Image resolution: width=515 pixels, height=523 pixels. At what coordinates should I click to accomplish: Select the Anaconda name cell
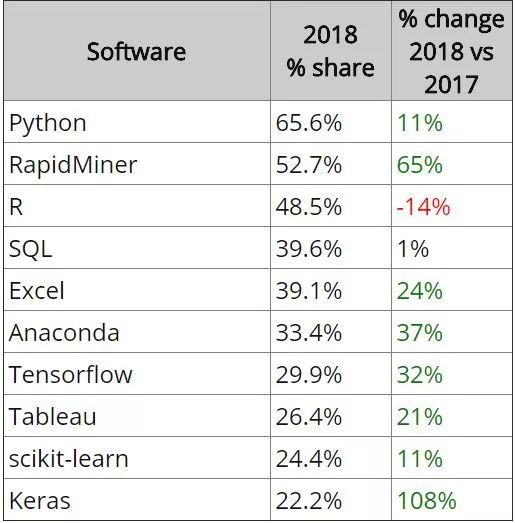(137, 332)
